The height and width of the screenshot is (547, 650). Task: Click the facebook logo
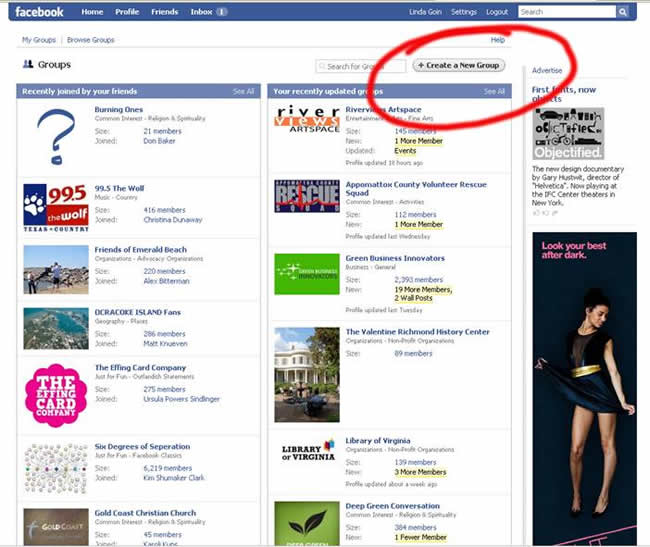tap(39, 12)
